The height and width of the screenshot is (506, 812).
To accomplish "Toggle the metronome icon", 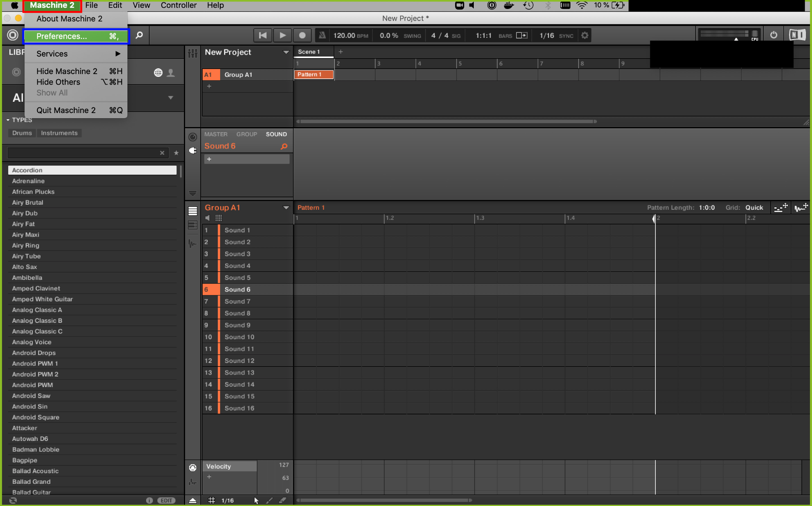I will (322, 35).
